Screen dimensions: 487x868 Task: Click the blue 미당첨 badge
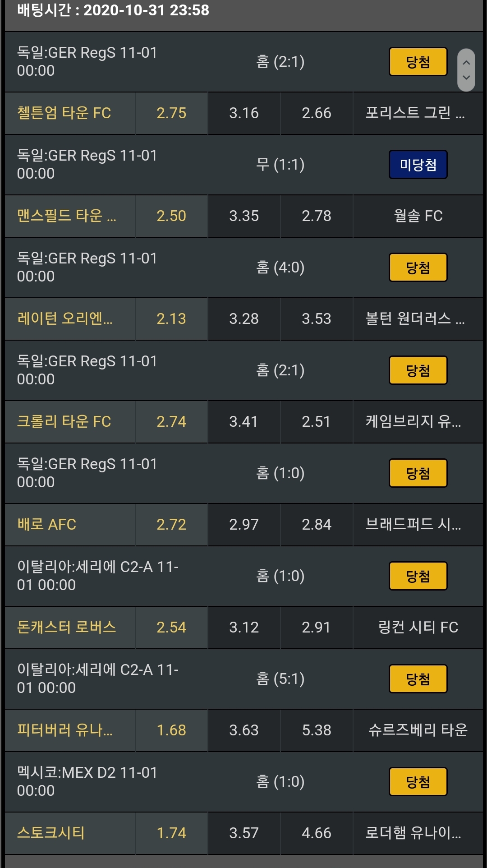point(418,165)
